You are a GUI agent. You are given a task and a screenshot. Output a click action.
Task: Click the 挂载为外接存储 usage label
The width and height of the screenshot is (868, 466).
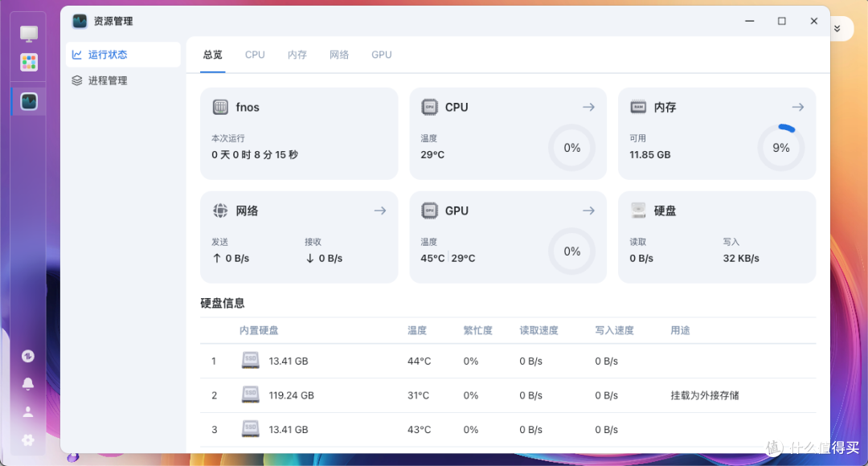point(705,395)
